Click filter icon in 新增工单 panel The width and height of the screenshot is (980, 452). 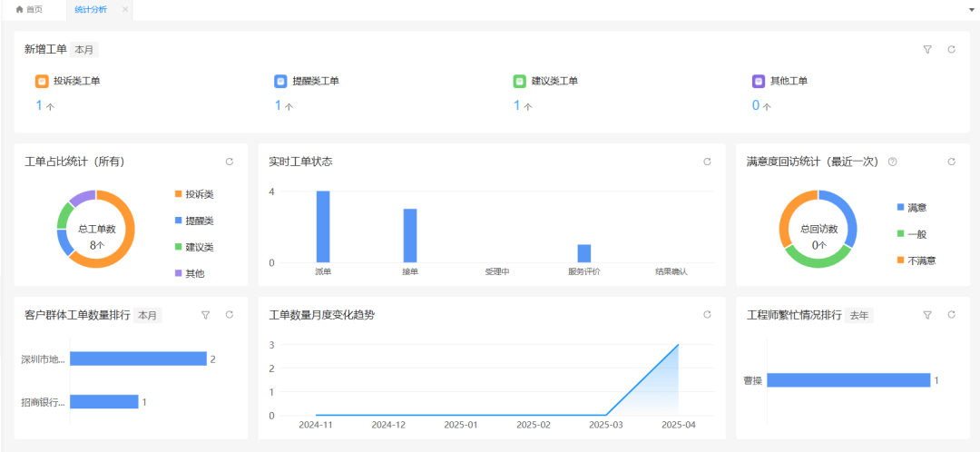(x=927, y=50)
